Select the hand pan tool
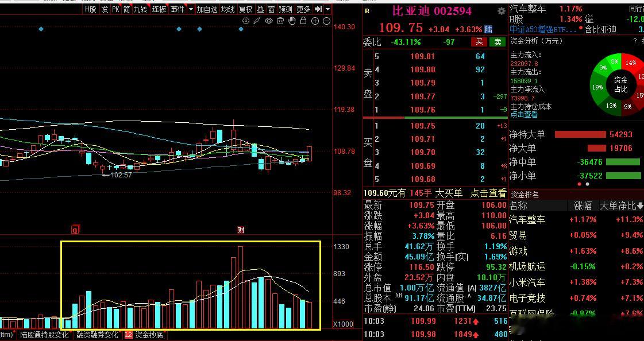This screenshot has height=341, width=644. pos(292,21)
